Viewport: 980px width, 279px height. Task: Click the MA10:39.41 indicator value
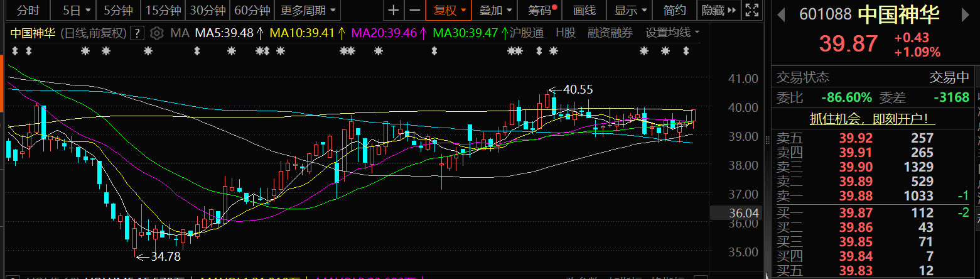(x=302, y=33)
